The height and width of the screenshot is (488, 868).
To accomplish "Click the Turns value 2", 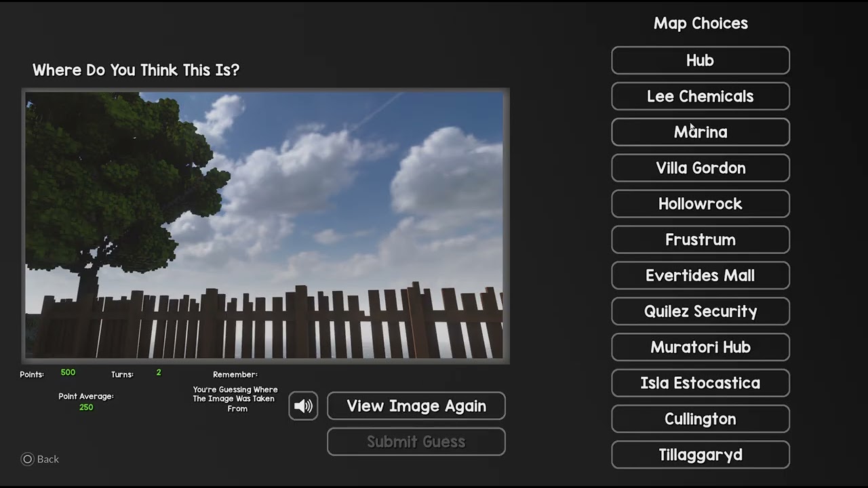I will click(159, 373).
